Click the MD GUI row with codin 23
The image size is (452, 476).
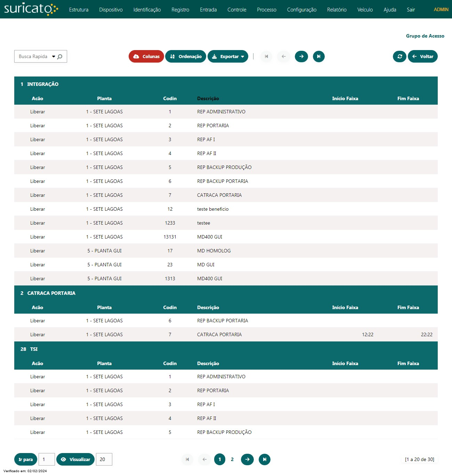tap(226, 265)
